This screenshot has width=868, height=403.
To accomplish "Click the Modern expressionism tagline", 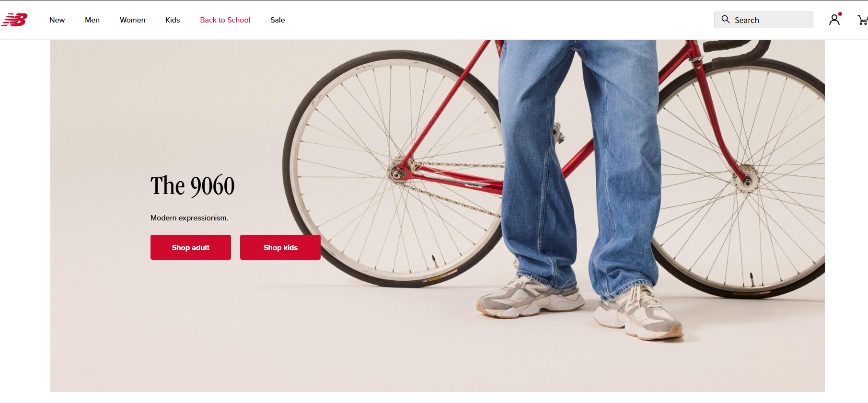I will (189, 218).
